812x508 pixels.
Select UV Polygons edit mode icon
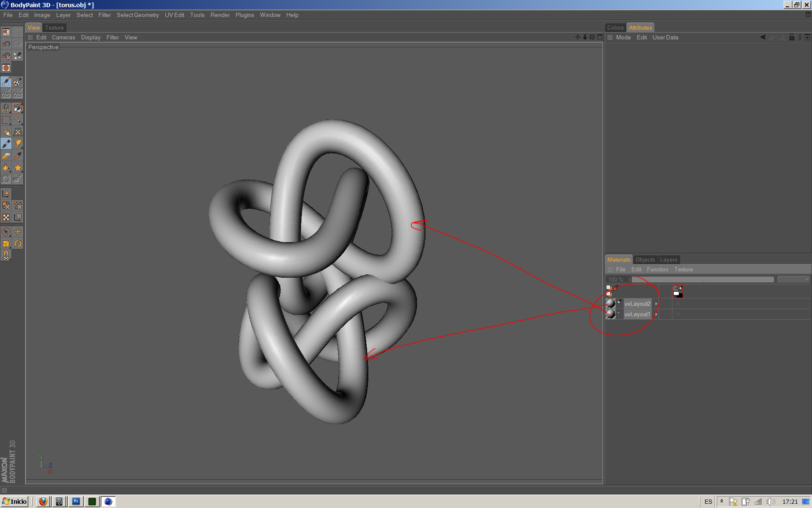pyautogui.click(x=6, y=205)
